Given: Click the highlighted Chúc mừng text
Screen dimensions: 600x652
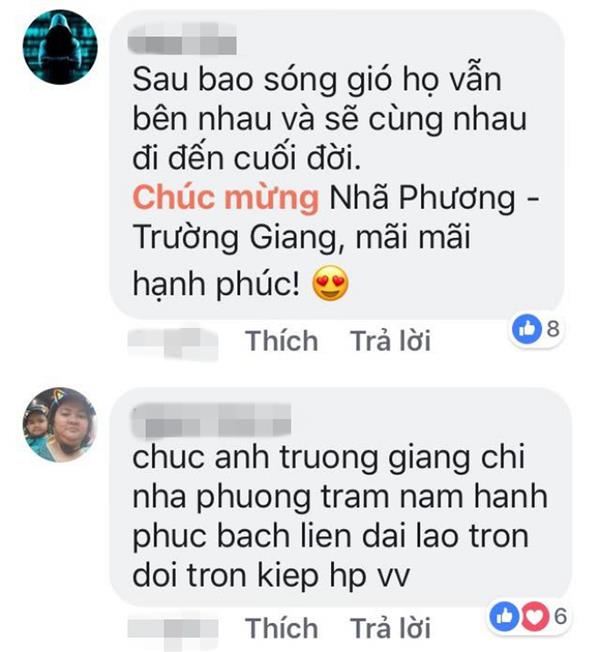Looking at the screenshot, I should [226, 198].
